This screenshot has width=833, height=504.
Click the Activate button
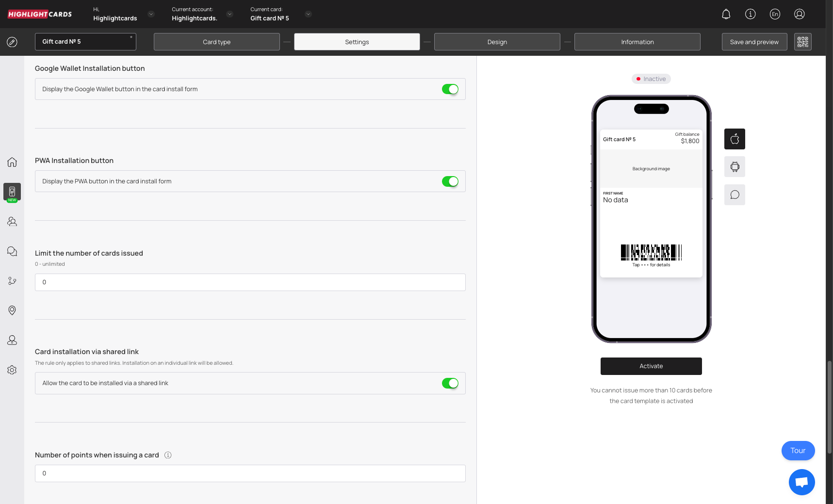pyautogui.click(x=651, y=366)
